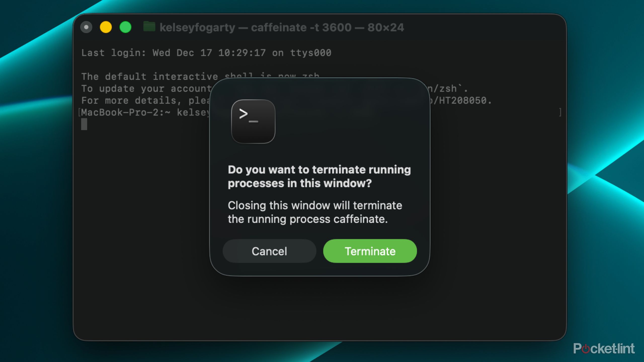This screenshot has width=644, height=362.
Task: Click the folder proxy icon in title bar
Action: pyautogui.click(x=149, y=27)
